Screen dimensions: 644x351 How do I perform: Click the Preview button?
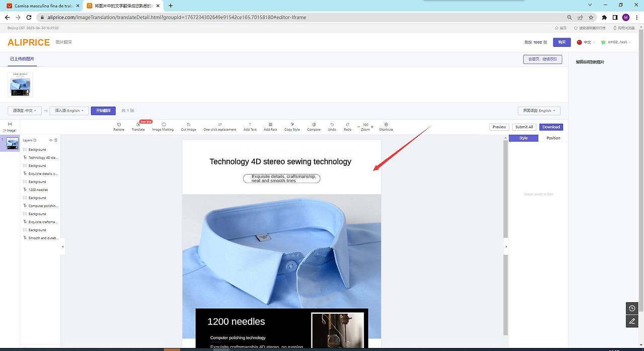click(x=499, y=127)
